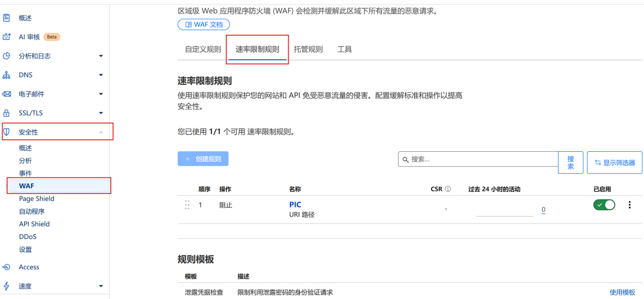Switch to the 工具 tab
Image resolution: width=644 pixels, height=299 pixels.
(x=345, y=49)
